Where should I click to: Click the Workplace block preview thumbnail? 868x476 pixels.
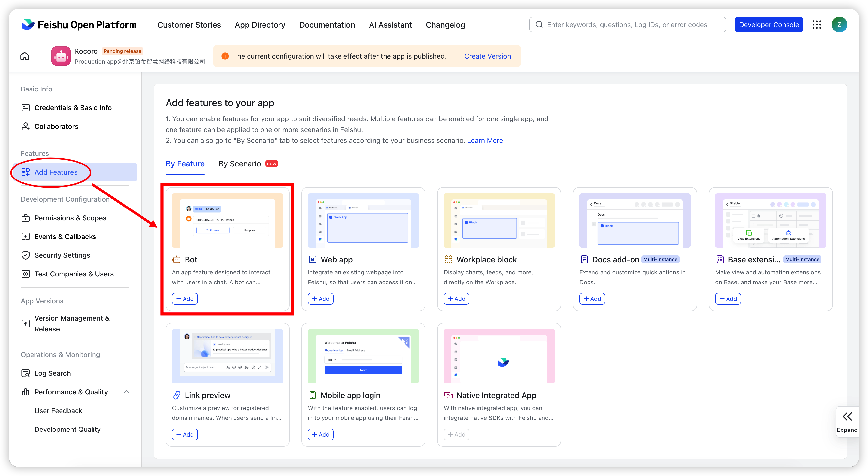pyautogui.click(x=499, y=221)
